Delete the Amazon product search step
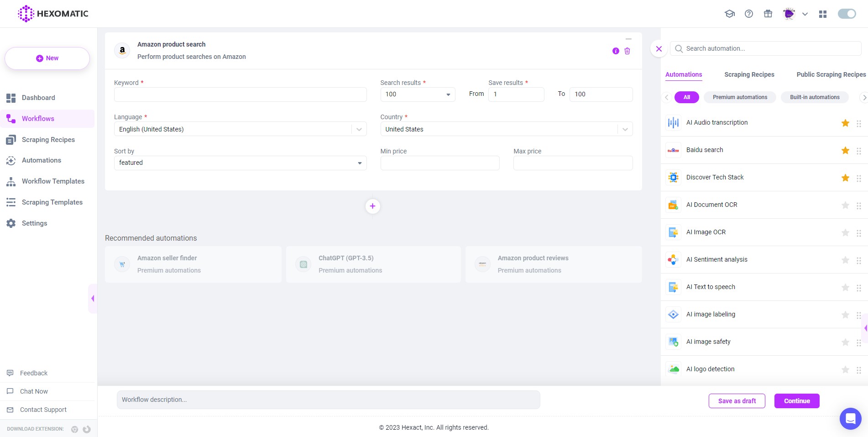868x437 pixels. [x=627, y=51]
